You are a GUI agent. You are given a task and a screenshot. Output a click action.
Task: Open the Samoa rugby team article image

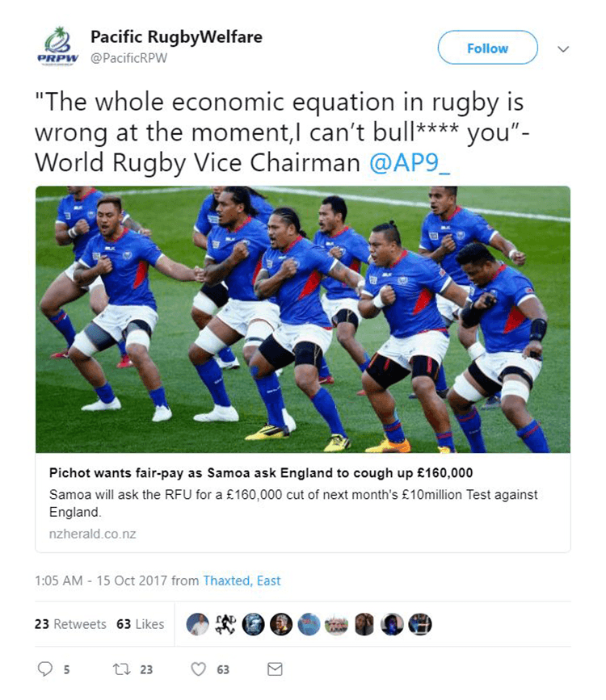coord(303,320)
